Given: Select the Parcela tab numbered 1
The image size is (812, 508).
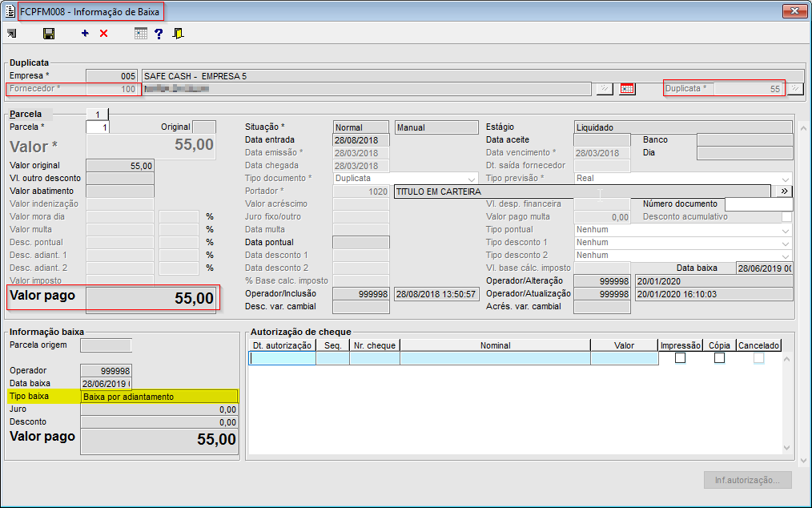Looking at the screenshot, I should click(x=98, y=115).
